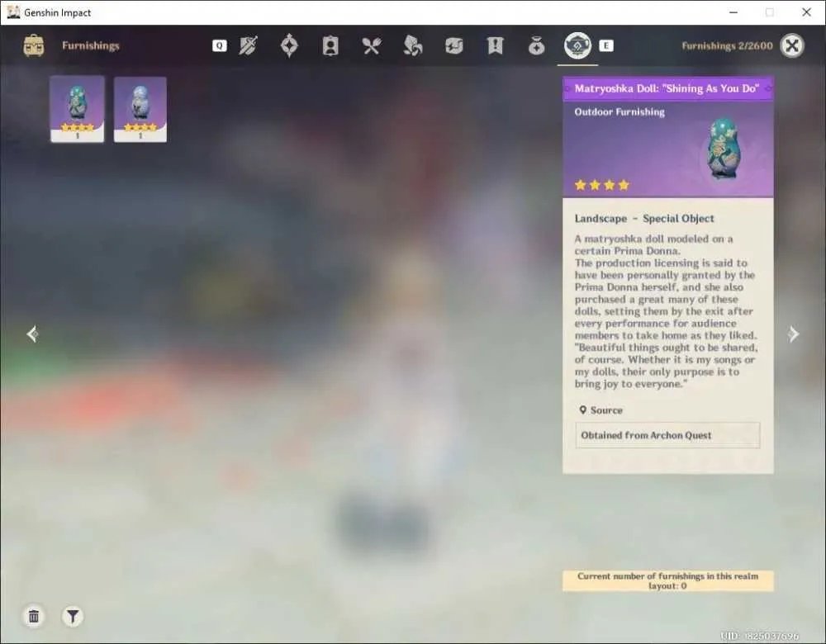This screenshot has width=826, height=644.
Task: Open the Food tab with crossed utensils
Action: point(372,45)
